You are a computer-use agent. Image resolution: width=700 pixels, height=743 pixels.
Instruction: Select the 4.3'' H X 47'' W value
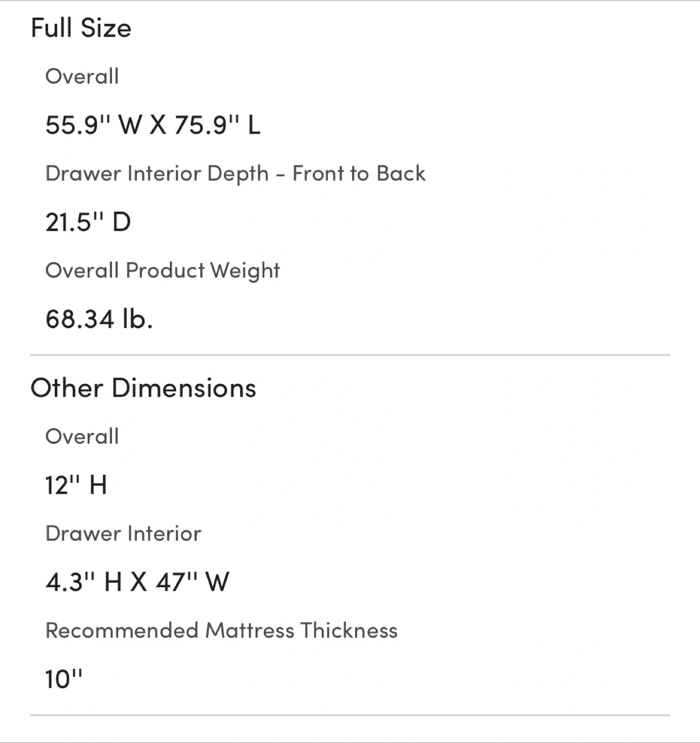coord(137,583)
